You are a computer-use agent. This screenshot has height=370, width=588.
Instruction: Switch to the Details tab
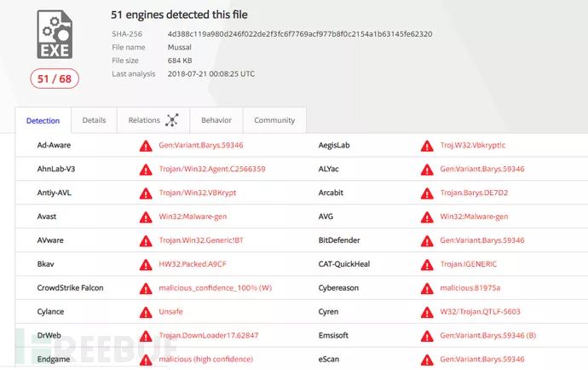click(94, 120)
